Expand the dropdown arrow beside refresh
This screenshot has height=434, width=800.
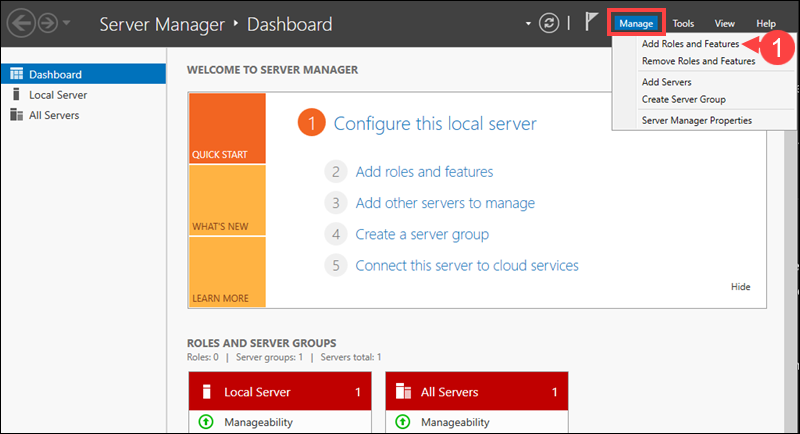click(529, 24)
